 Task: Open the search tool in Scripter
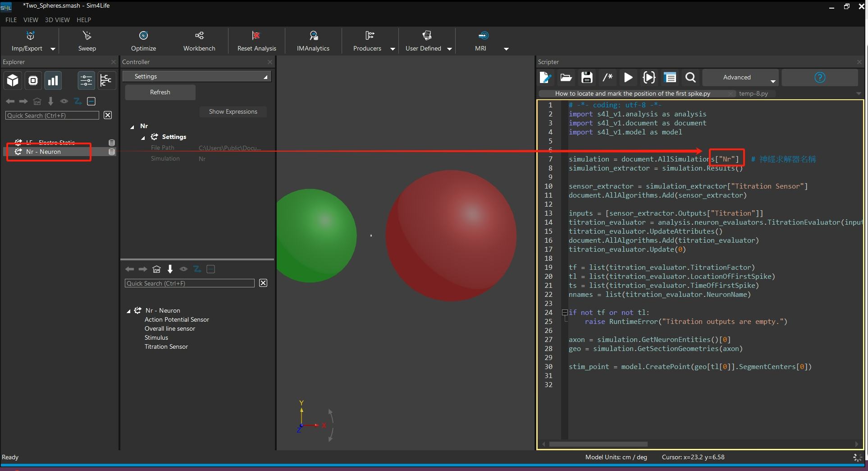point(690,78)
